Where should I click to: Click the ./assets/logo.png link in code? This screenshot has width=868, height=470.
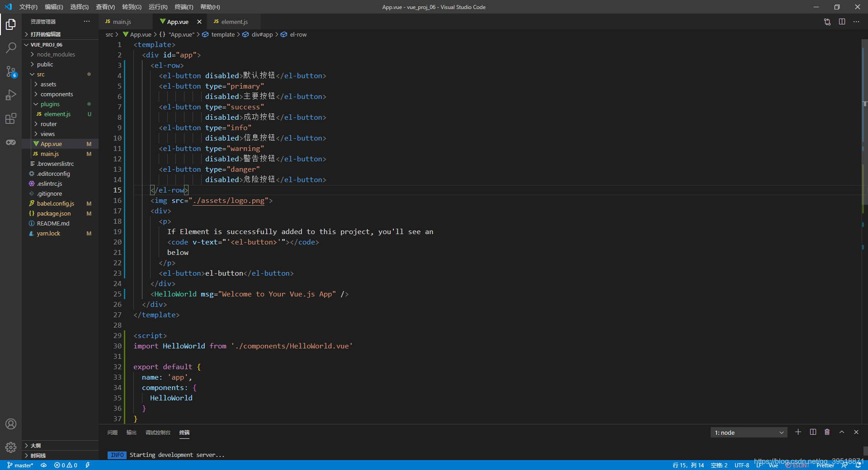228,200
